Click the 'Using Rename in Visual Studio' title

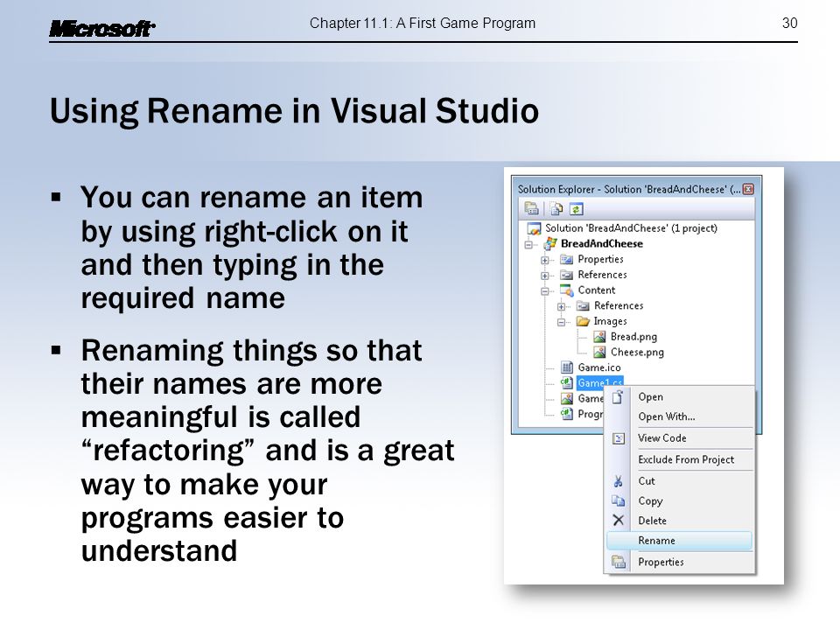click(x=294, y=111)
